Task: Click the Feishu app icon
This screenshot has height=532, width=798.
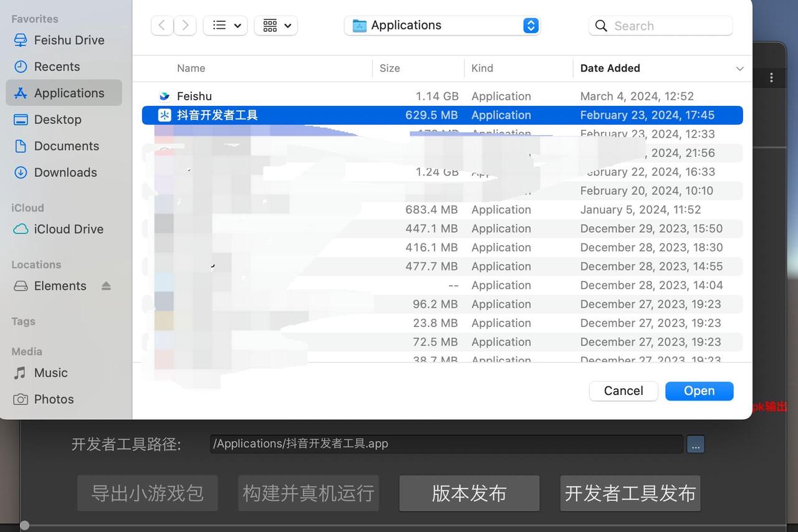Action: pyautogui.click(x=165, y=96)
